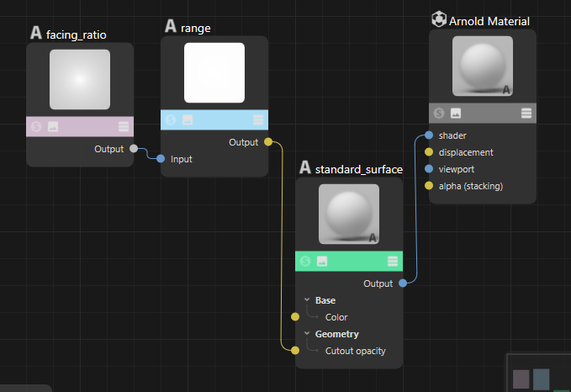Click the facing_ratio Output port
Image resolution: width=571 pixels, height=392 pixels.
click(x=134, y=149)
